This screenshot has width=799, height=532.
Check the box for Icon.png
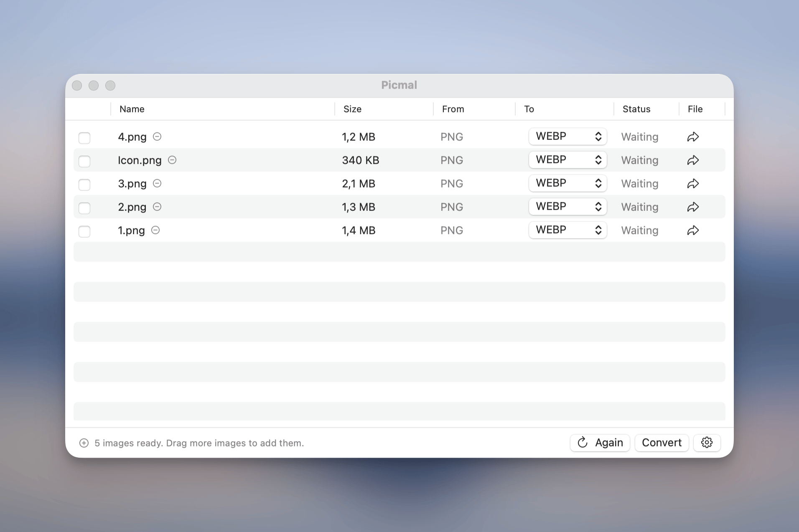pos(84,161)
